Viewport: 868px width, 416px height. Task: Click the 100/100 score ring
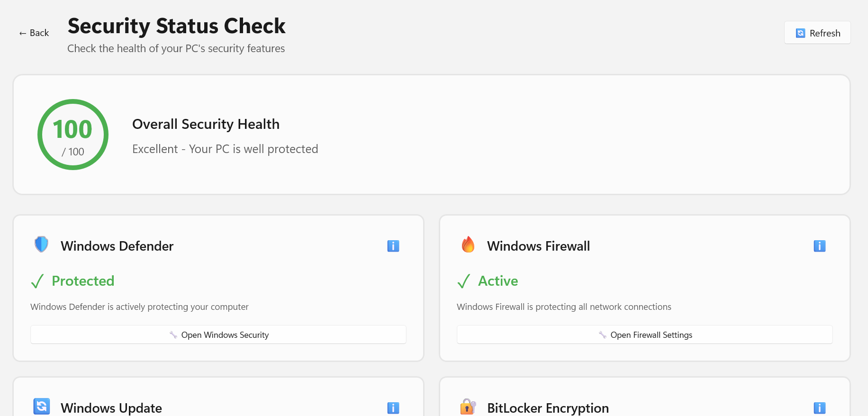[x=72, y=134]
